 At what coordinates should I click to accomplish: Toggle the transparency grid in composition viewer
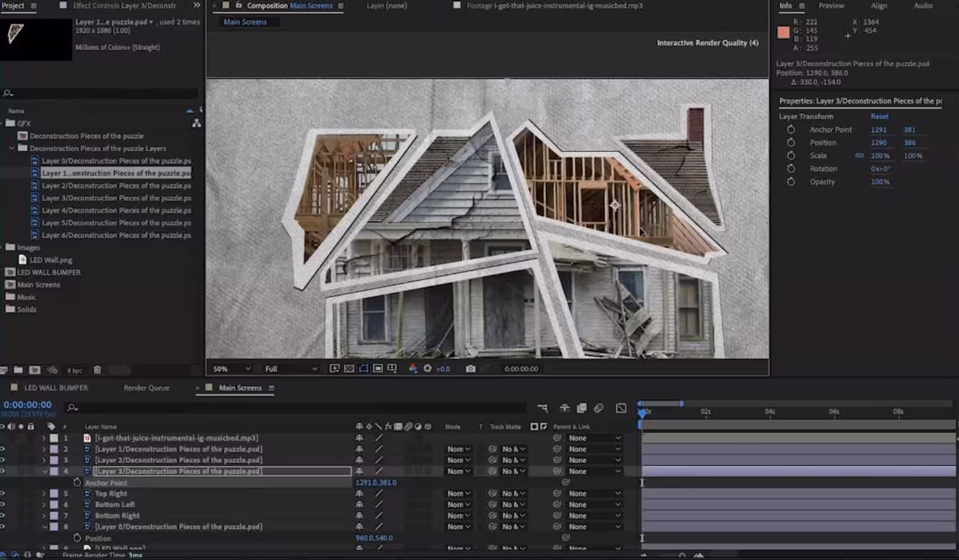pos(349,369)
